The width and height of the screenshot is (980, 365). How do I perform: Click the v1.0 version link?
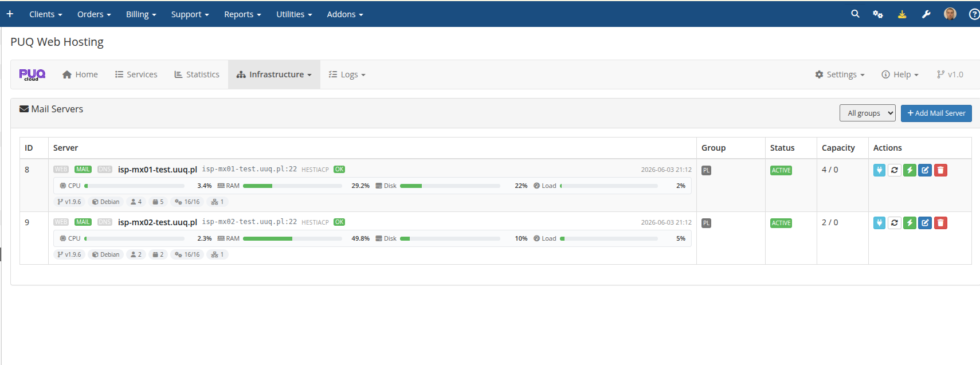(950, 74)
